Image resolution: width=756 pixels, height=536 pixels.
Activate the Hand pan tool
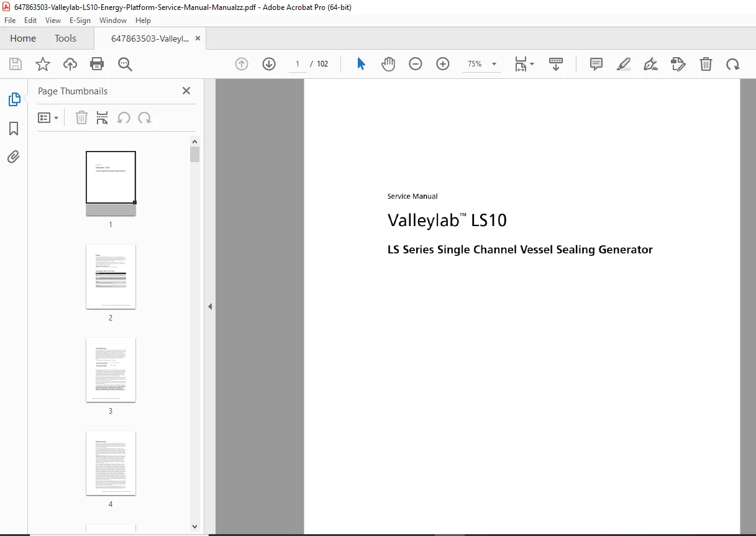click(388, 64)
